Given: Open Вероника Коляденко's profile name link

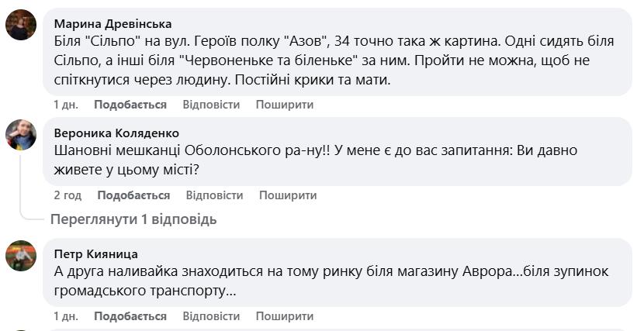Looking at the screenshot, I should point(116,133).
